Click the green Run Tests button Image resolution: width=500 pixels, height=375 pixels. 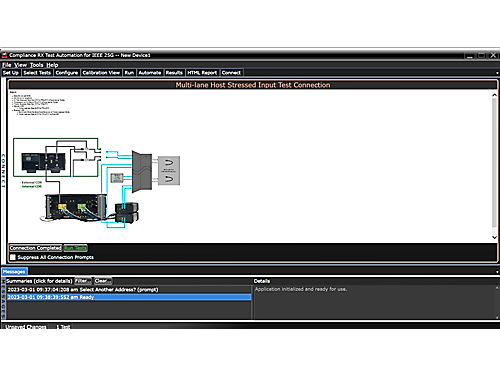tap(76, 248)
